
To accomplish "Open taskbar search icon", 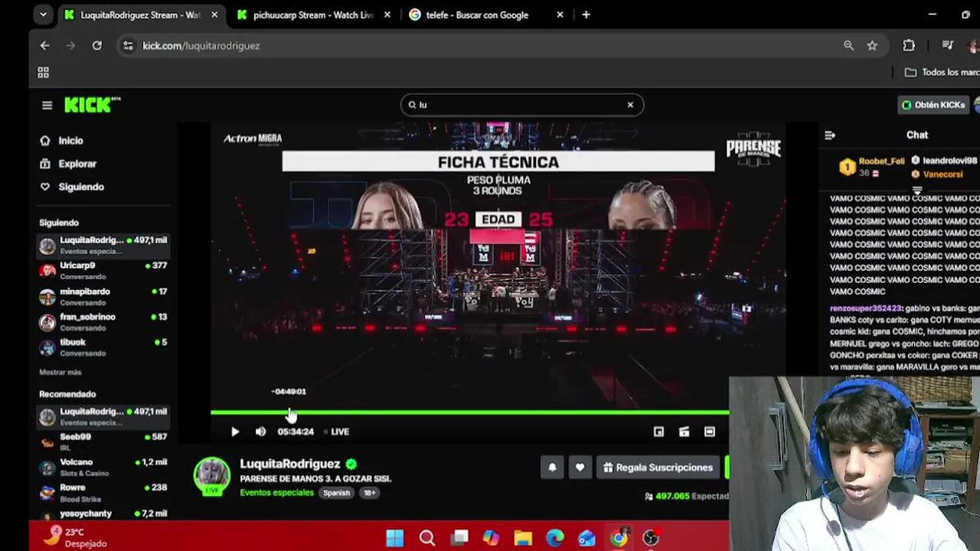I will click(427, 538).
